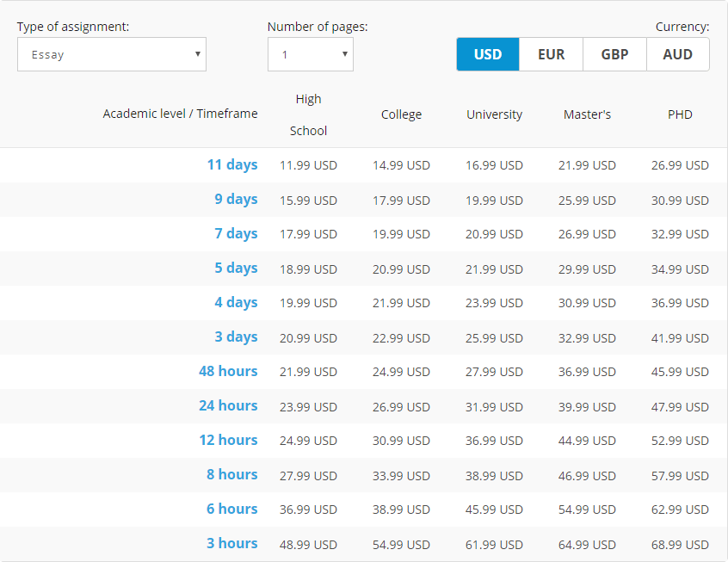Click the Master's 6 hours price 54.99

[x=587, y=510]
